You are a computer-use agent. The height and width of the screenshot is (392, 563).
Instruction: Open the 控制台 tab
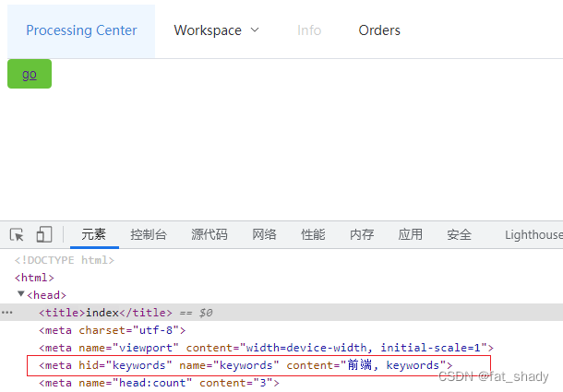(149, 234)
